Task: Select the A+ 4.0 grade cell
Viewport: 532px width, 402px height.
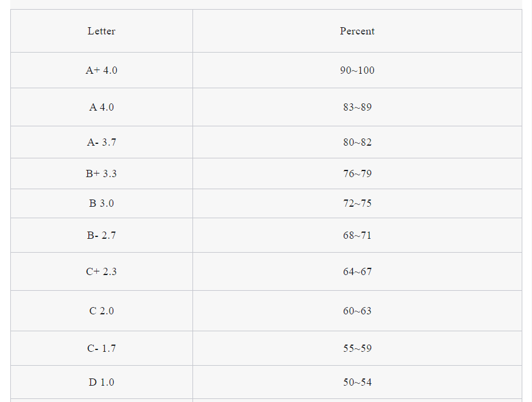Action: click(x=102, y=70)
